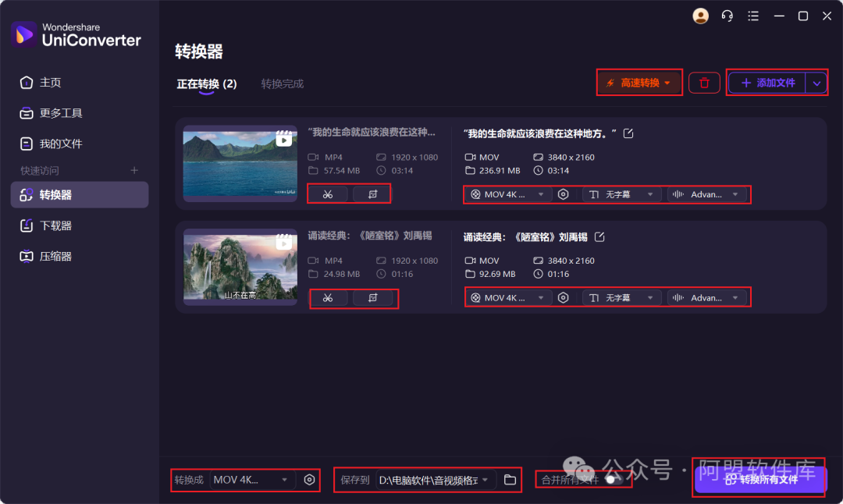Click the crop icon under the second video
843x504 pixels.
373,297
